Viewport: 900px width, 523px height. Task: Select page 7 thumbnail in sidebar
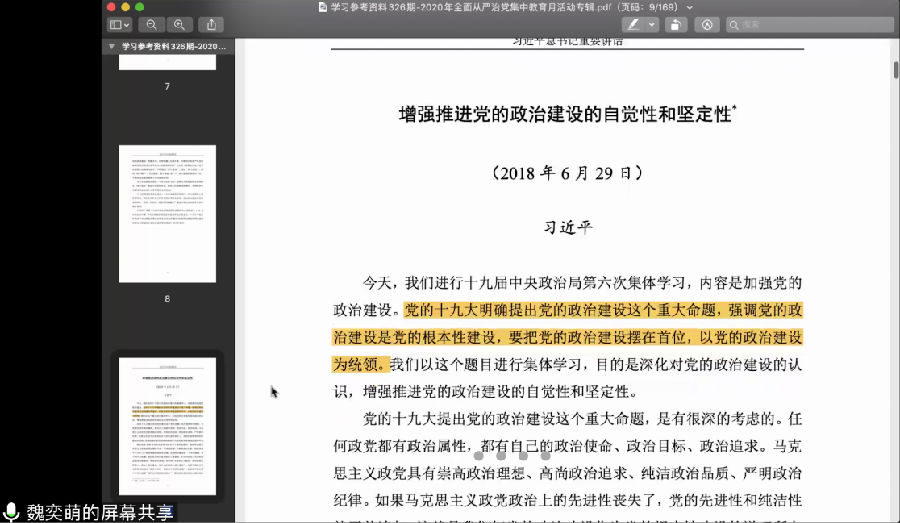coord(167,62)
